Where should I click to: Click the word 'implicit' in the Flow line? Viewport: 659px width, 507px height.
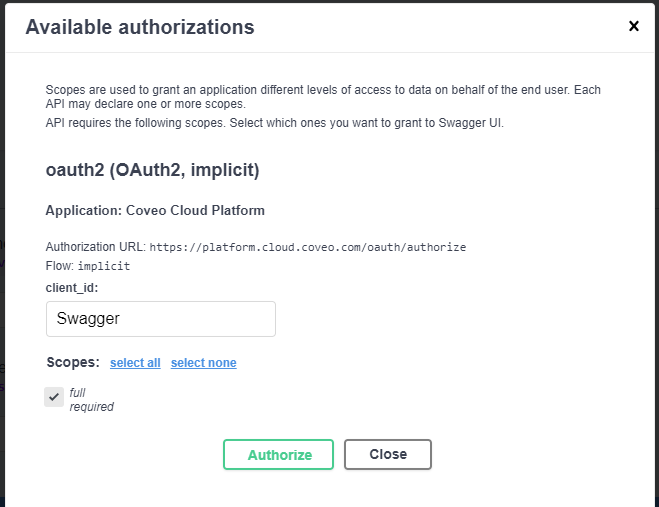coord(105,267)
